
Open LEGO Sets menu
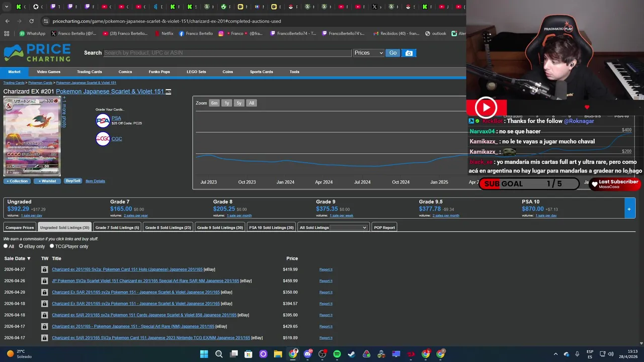(196, 72)
